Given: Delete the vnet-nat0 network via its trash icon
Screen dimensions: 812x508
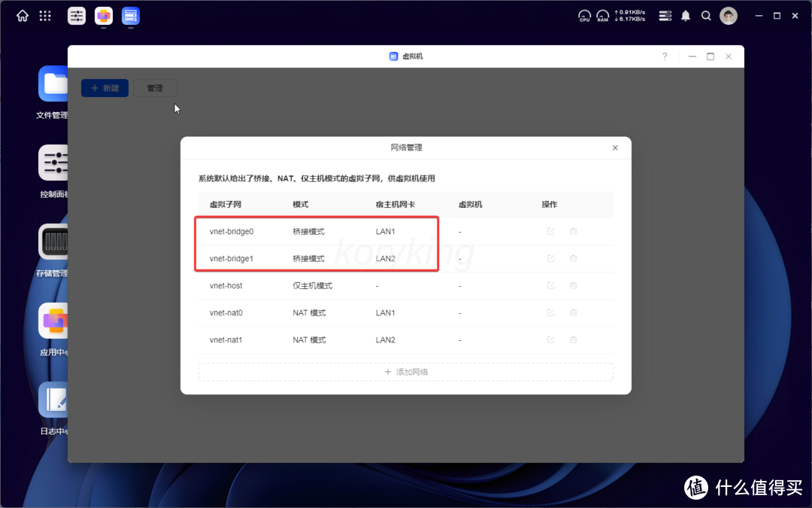Looking at the screenshot, I should [573, 312].
